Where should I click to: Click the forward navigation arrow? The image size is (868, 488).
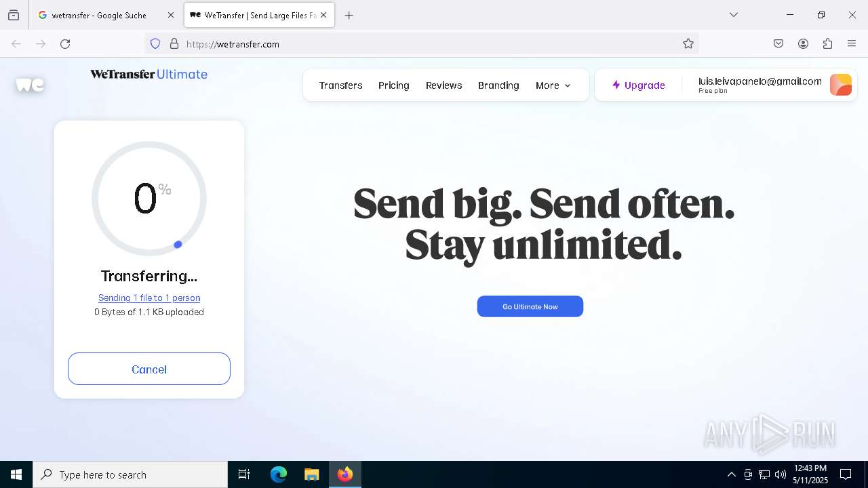(41, 44)
